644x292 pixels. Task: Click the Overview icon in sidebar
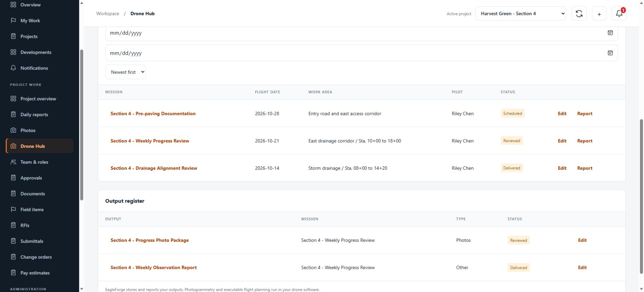tap(13, 5)
